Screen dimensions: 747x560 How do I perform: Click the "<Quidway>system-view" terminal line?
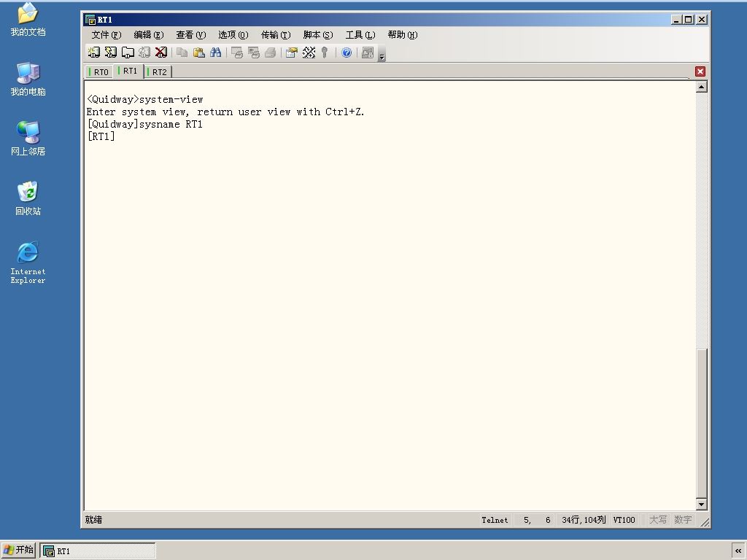[x=145, y=99]
